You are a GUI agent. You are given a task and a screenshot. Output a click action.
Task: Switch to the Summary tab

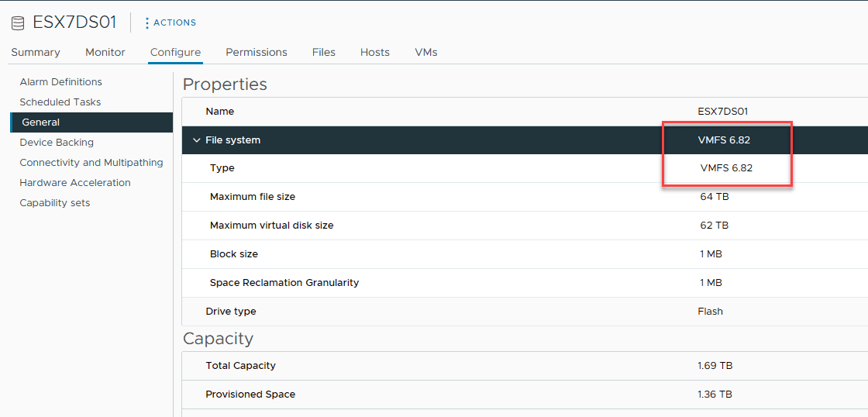(x=36, y=52)
